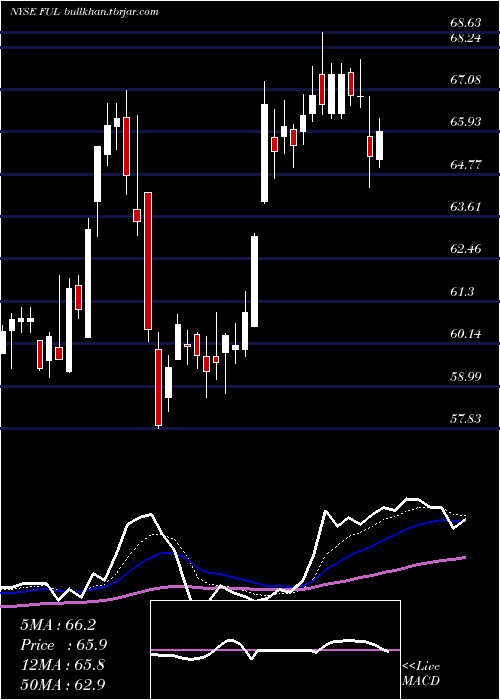Image resolution: width=500 pixels, height=700 pixels.
Task: Click the 61.3 price level label
Action: pyautogui.click(x=462, y=292)
